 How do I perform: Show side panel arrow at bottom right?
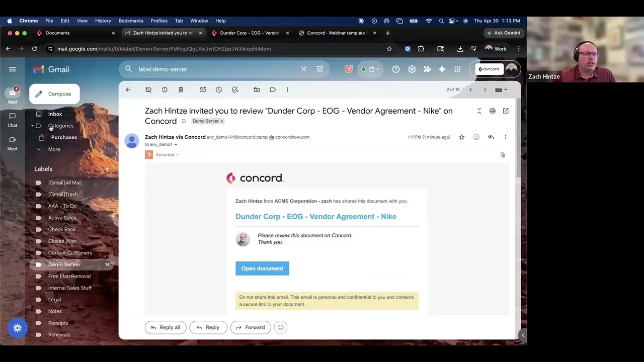pos(523,335)
